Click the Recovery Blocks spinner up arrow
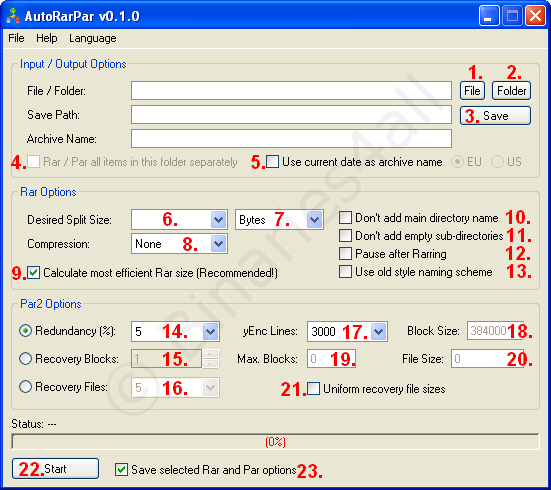The image size is (551, 490). click(x=210, y=354)
